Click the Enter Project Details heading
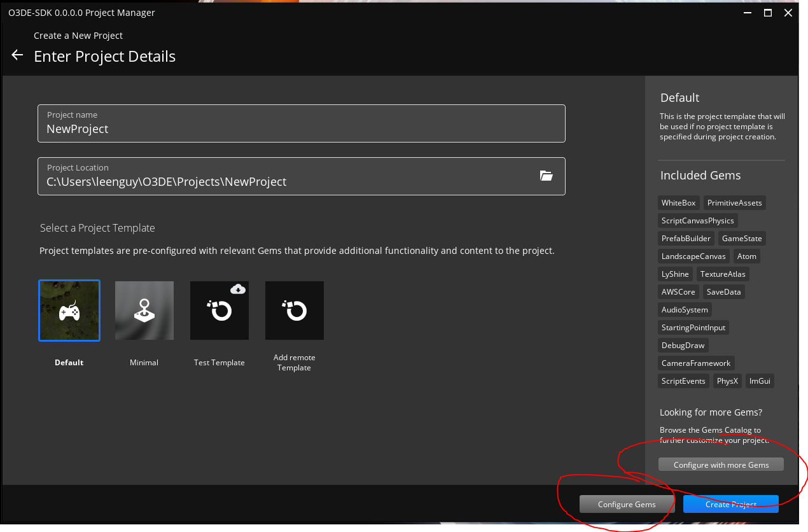This screenshot has height=532, width=808. pyautogui.click(x=105, y=57)
